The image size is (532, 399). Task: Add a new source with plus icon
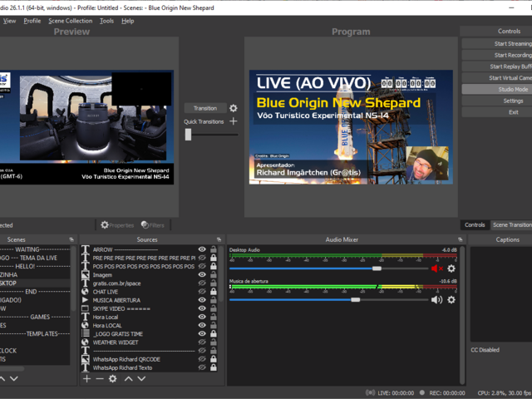click(86, 378)
